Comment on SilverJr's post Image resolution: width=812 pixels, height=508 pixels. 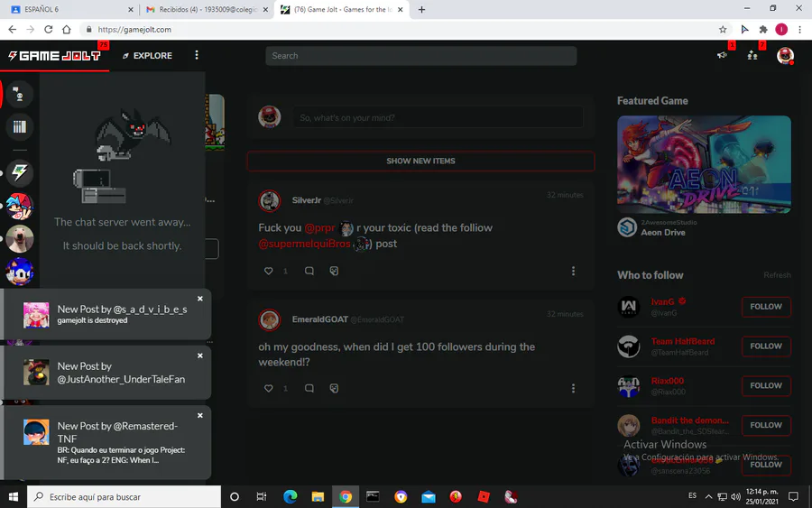point(309,271)
